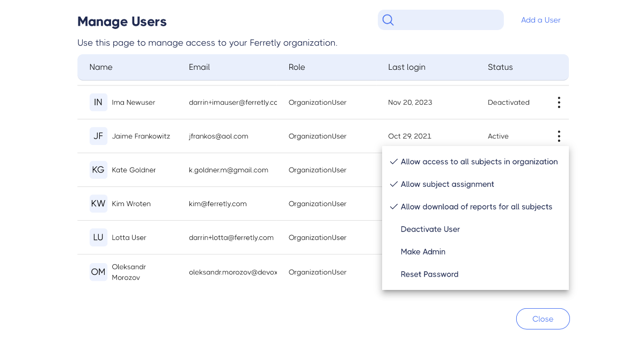This screenshot has height=349, width=644.
Task: Click the JF avatar for Jaime Frankowitz
Action: pyautogui.click(x=98, y=136)
